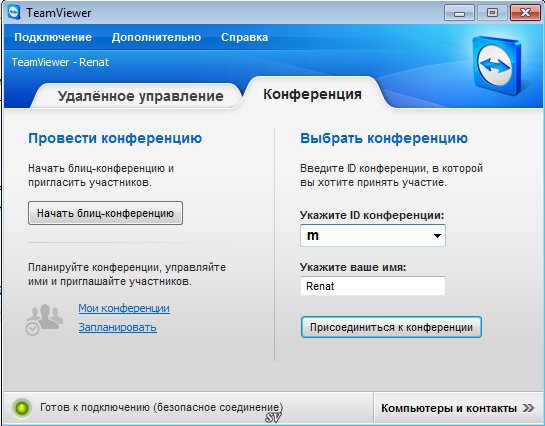Click the double-chevron arrows next to Компьютеры и контакты
This screenshot has height=426, width=545.
(528, 408)
